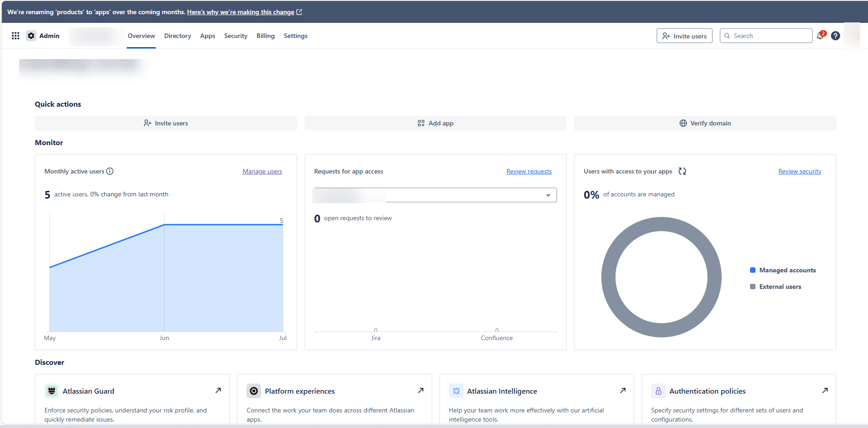Image resolution: width=868 pixels, height=428 pixels.
Task: Switch to the Security tab
Action: [236, 36]
